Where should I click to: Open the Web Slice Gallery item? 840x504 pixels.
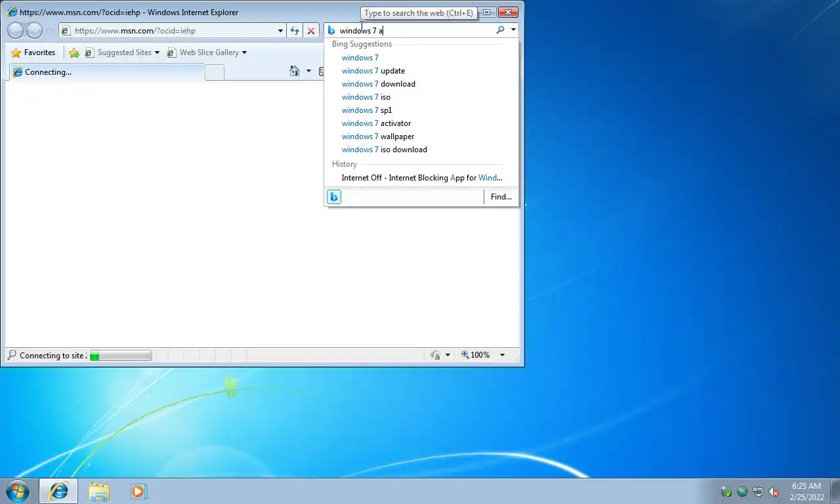[207, 52]
